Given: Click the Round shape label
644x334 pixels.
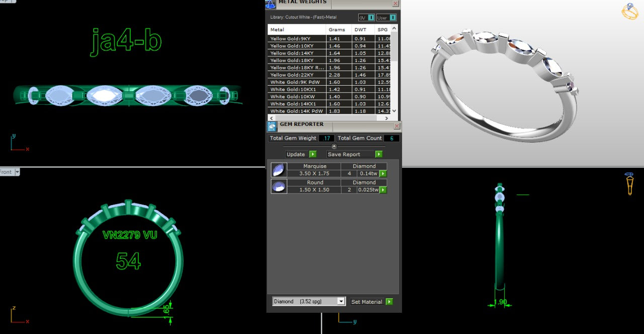Looking at the screenshot, I should point(314,183).
